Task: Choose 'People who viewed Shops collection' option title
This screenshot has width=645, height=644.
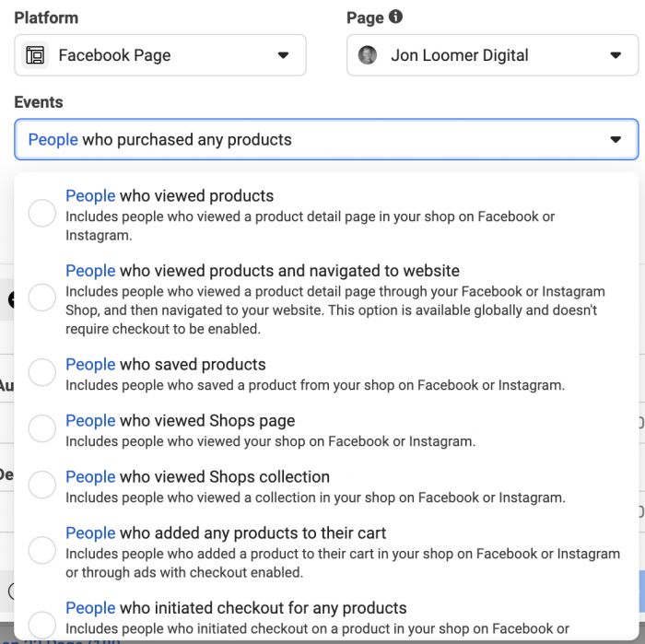Action: (x=197, y=476)
